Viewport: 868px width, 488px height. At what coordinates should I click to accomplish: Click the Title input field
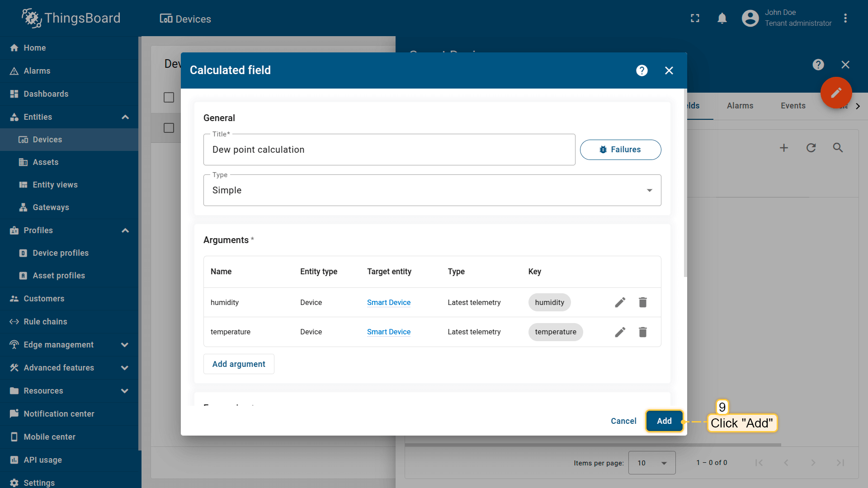click(389, 150)
